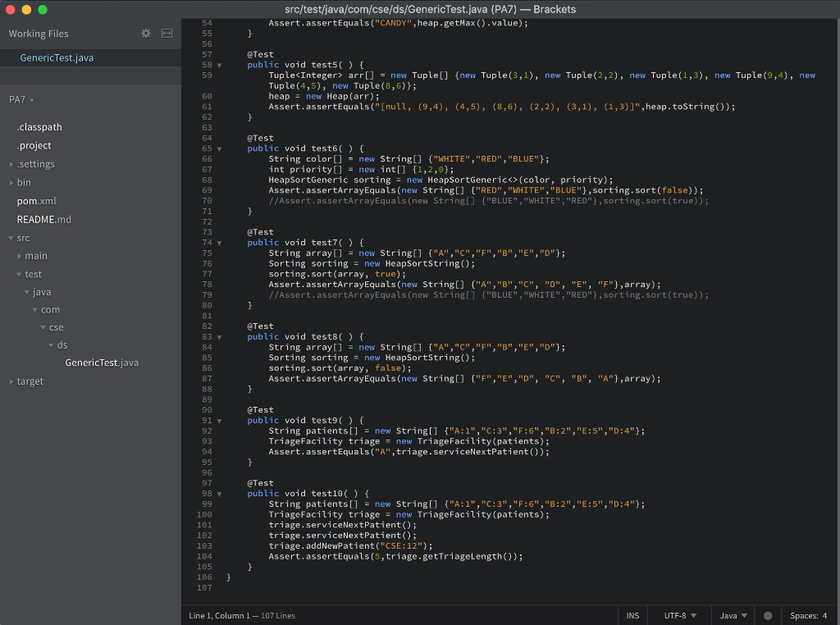Collapse the cse folder
This screenshot has height=625, width=840.
click(43, 327)
